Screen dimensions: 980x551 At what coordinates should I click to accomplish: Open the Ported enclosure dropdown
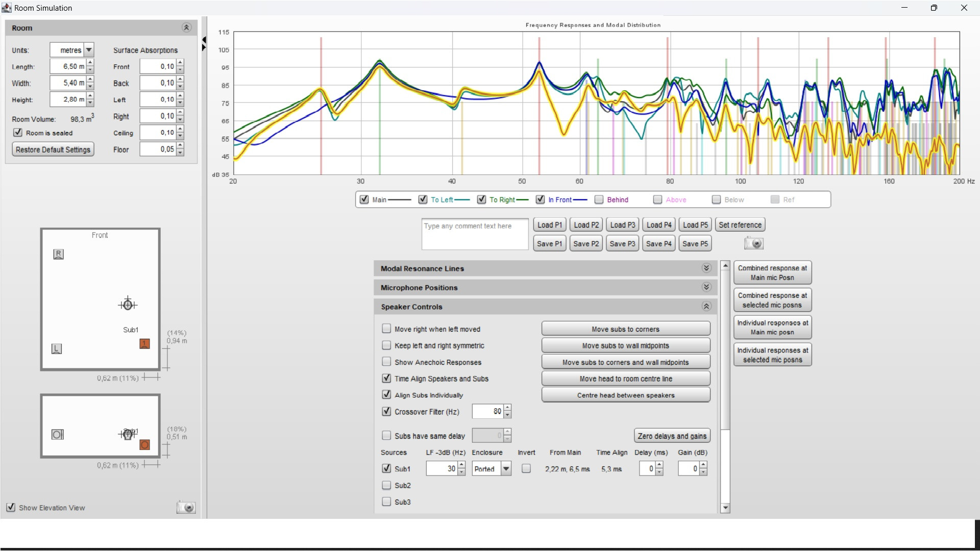point(506,469)
